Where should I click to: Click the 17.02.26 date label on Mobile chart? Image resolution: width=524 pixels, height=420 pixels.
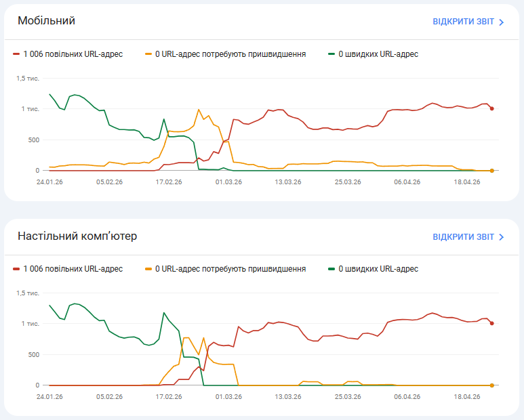pyautogui.click(x=168, y=182)
